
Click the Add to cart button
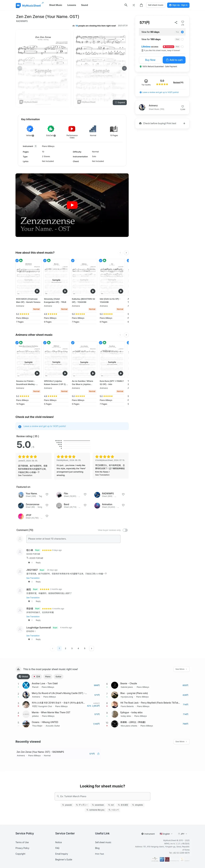tap(174, 60)
